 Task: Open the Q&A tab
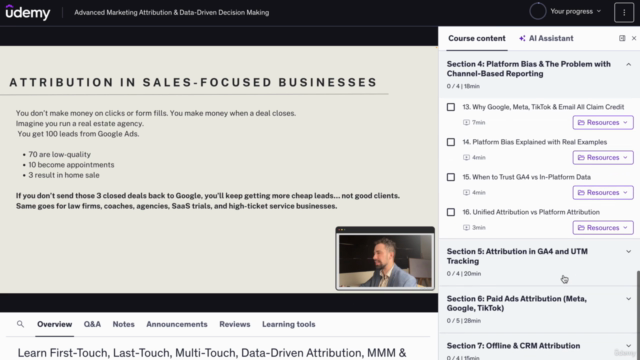(92, 324)
